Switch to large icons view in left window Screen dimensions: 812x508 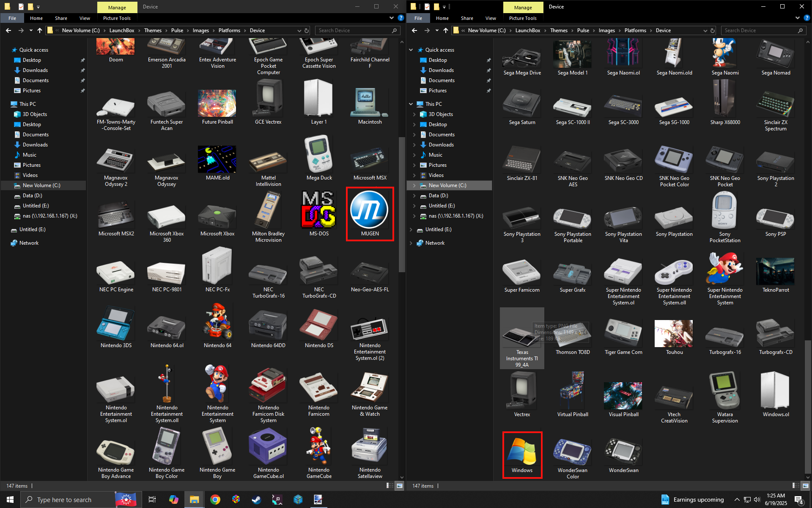(400, 486)
